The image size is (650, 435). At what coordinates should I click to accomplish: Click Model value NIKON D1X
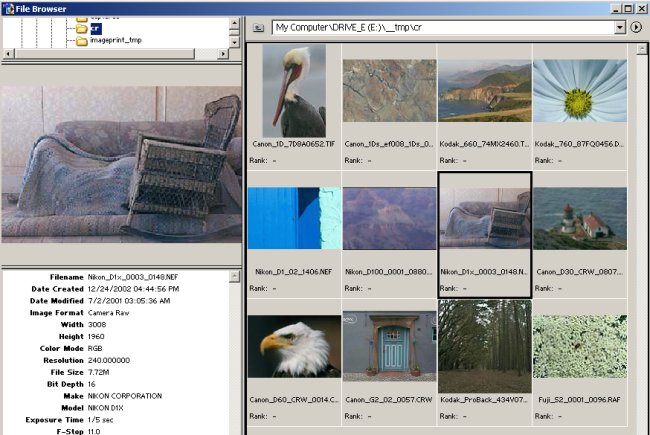pyautogui.click(x=106, y=408)
